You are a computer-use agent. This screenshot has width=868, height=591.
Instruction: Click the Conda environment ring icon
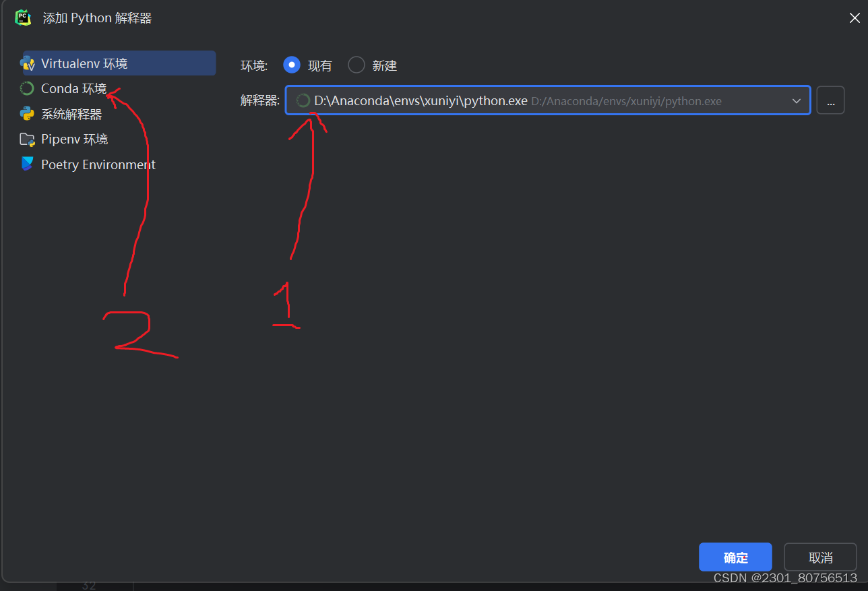click(x=27, y=88)
